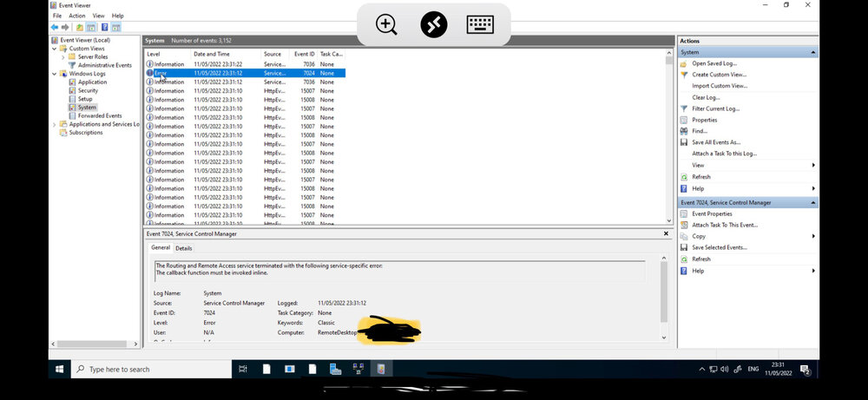Choose Save Selected Events action

coord(719,247)
